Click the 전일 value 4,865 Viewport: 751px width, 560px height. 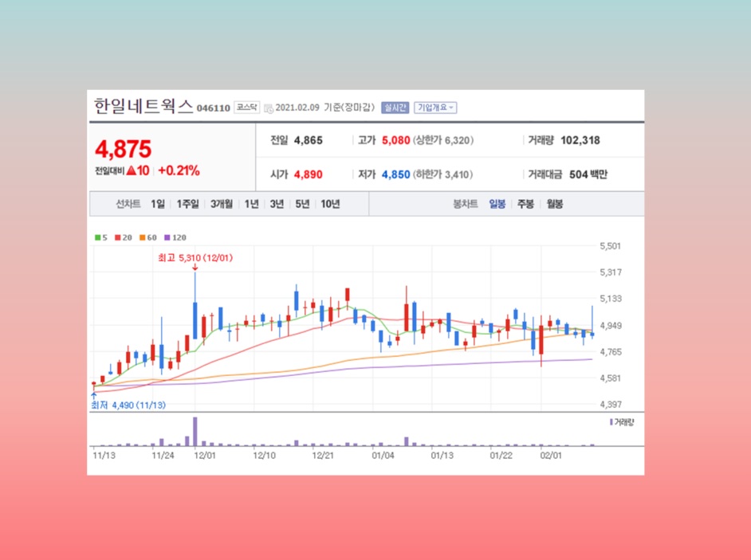click(x=308, y=141)
